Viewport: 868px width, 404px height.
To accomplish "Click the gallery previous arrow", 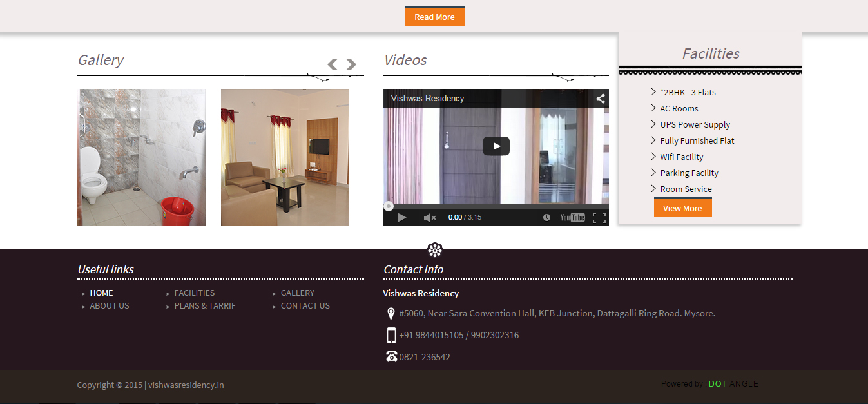I will (x=333, y=64).
